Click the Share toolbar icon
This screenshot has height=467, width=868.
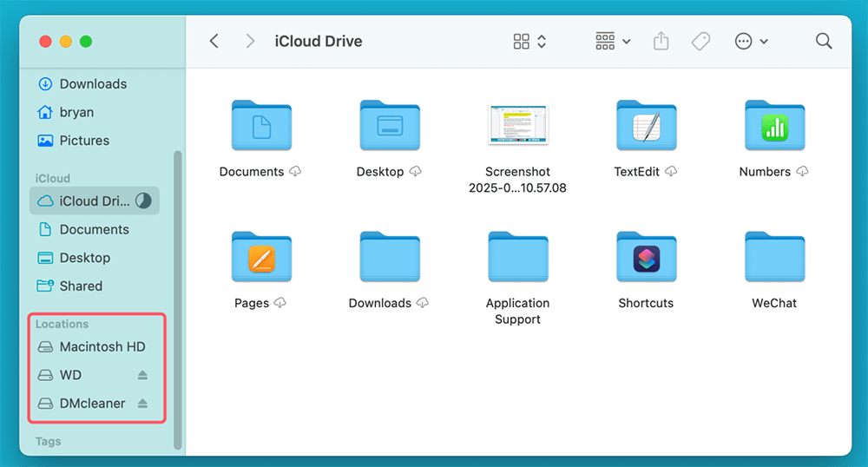661,41
